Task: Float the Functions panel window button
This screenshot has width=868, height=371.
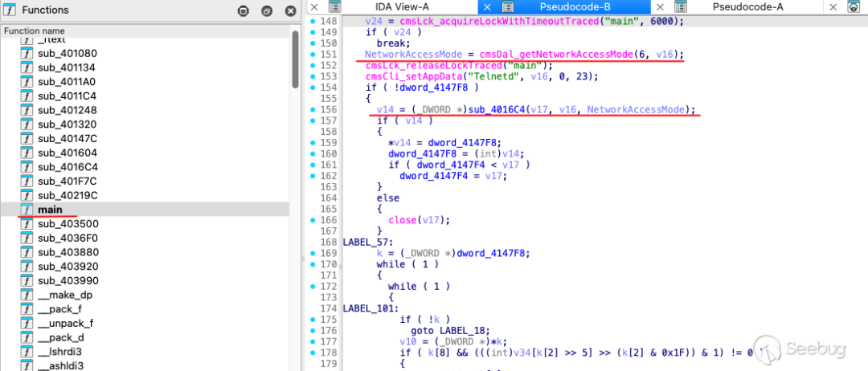Action: coord(267,11)
